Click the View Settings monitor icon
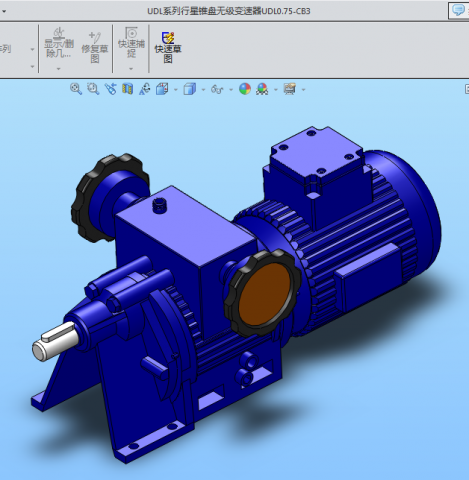 pos(290,89)
